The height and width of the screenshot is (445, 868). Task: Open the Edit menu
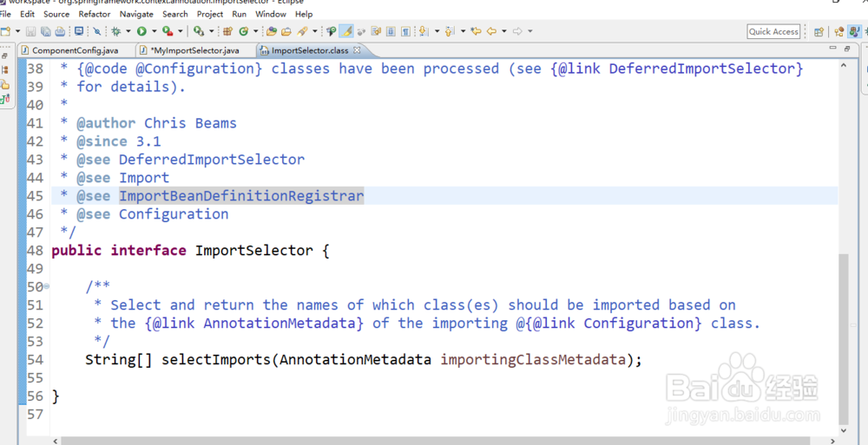27,14
